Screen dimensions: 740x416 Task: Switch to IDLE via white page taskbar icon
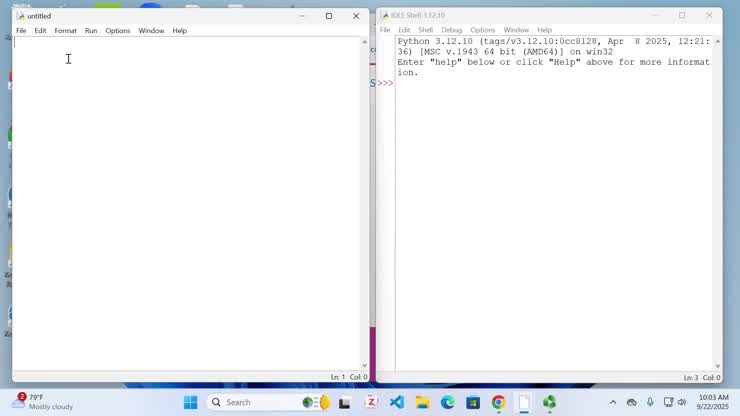point(524,402)
